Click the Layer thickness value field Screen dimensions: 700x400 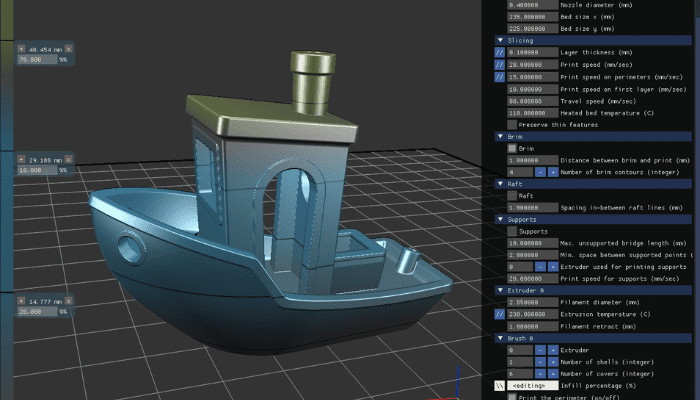(x=533, y=53)
